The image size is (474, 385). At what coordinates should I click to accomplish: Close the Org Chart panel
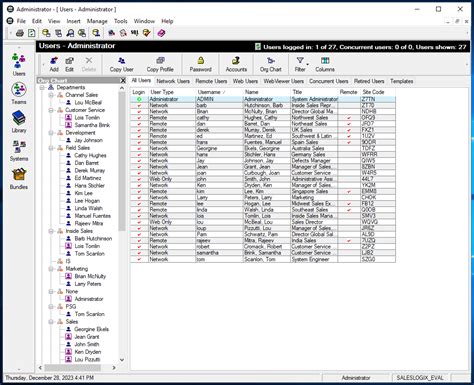click(123, 81)
